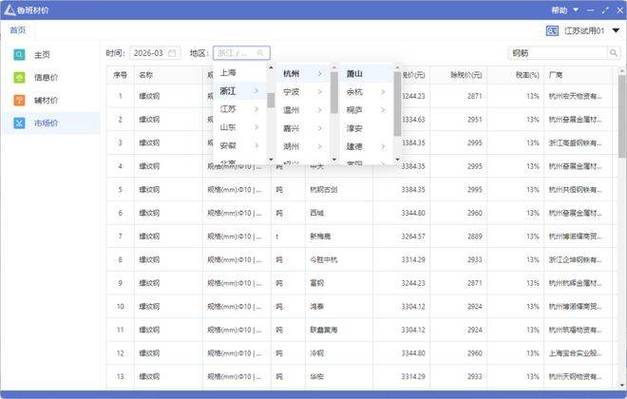
Task: Expand 宁波 city submenu
Action: [303, 92]
